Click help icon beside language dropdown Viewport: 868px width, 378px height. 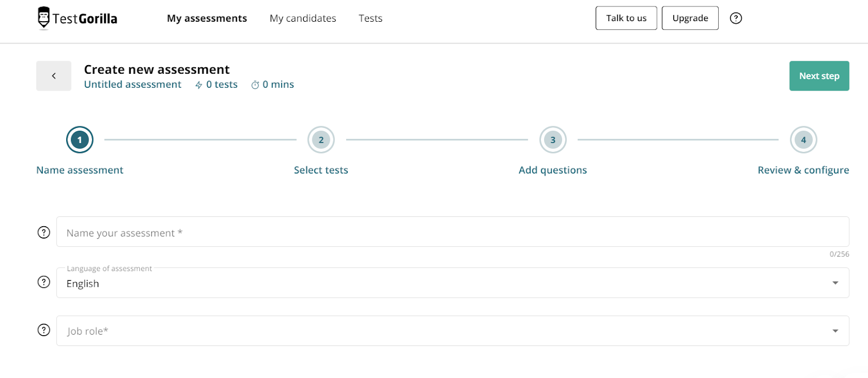[x=44, y=283]
